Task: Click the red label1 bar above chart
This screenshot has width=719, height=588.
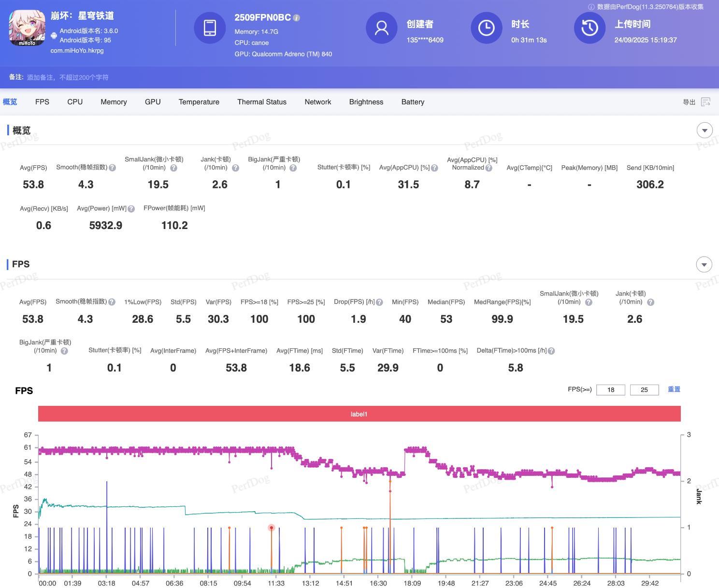Action: tap(359, 414)
